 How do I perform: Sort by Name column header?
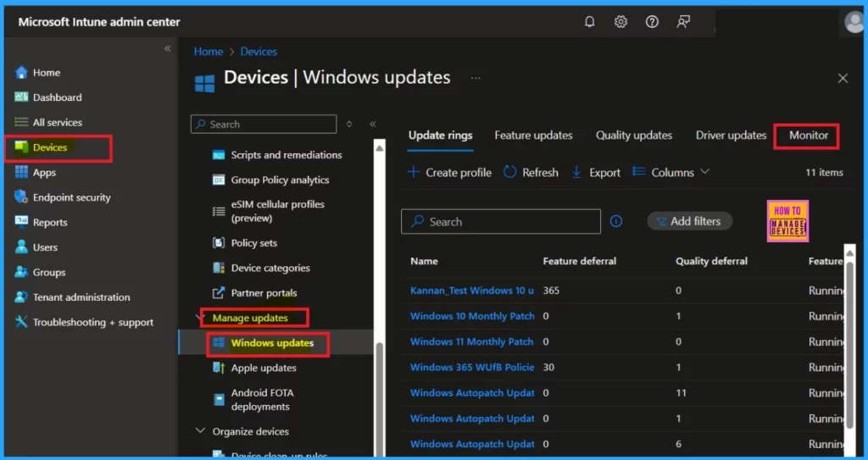424,261
